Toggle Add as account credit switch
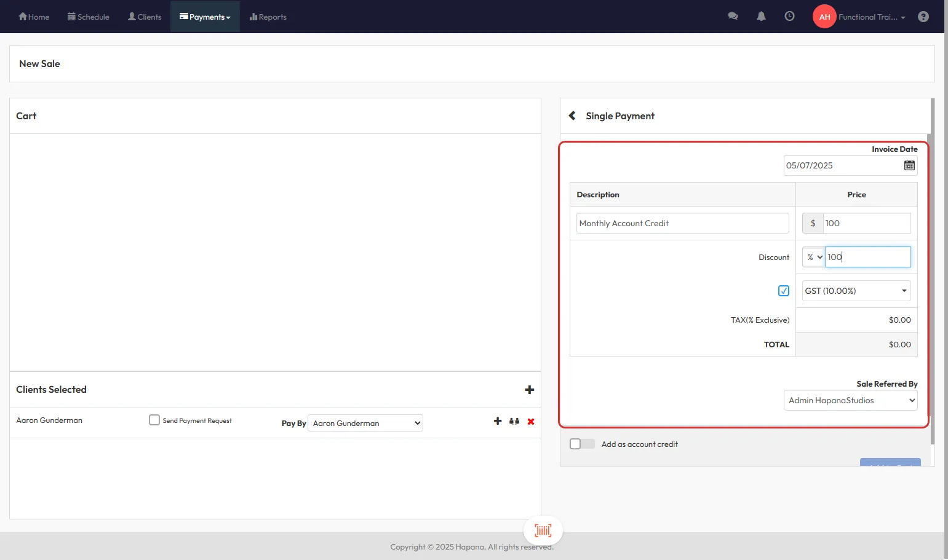 pos(581,444)
